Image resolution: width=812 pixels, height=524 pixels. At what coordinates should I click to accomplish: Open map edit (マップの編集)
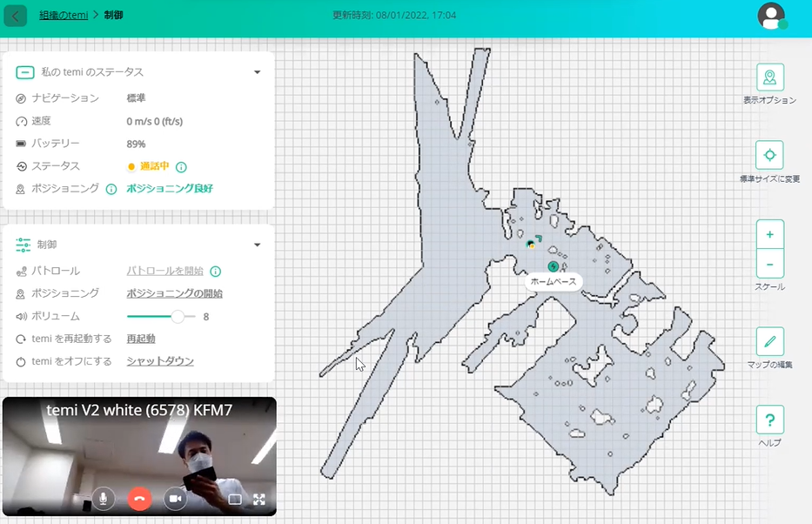(x=769, y=341)
